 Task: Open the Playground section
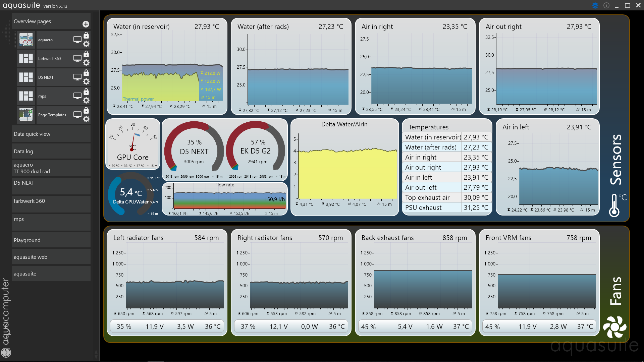click(51, 240)
